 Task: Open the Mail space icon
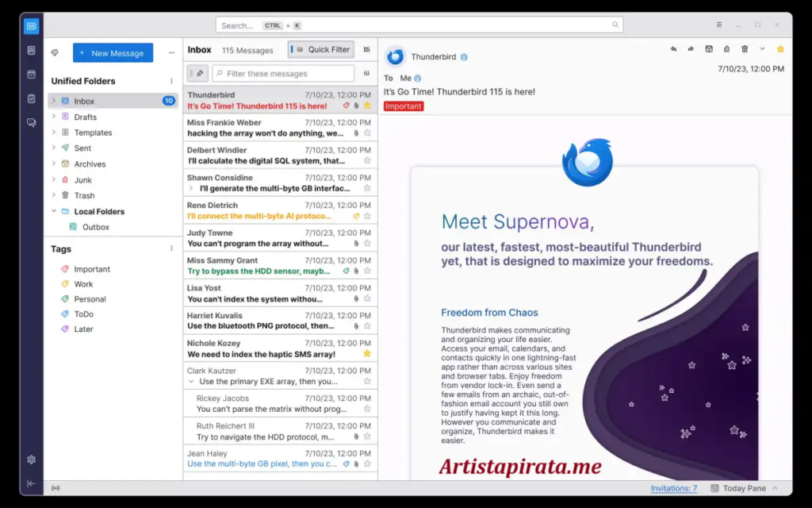click(x=32, y=26)
